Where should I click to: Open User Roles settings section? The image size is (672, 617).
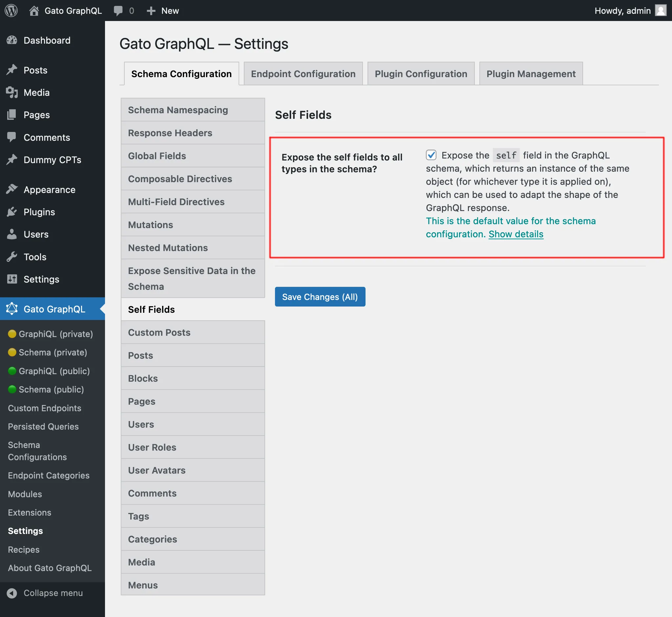coord(193,447)
